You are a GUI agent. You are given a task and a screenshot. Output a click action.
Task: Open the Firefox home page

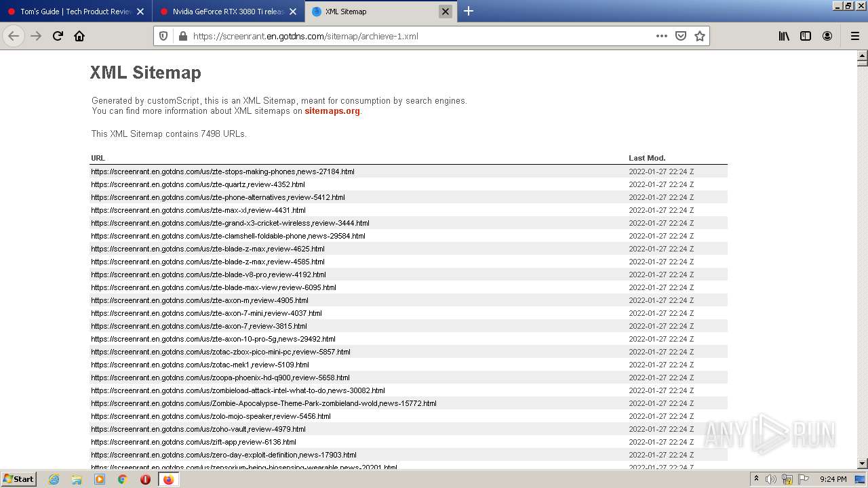[x=79, y=36]
